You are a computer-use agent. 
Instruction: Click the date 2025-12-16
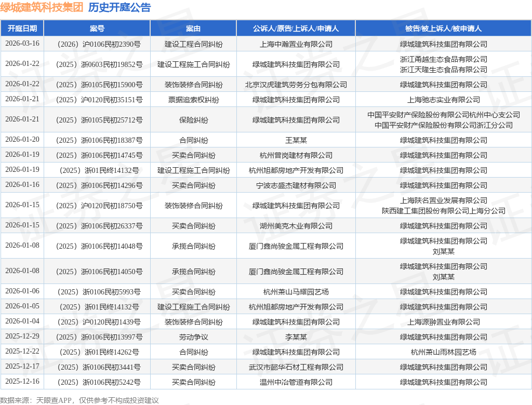(x=22, y=382)
